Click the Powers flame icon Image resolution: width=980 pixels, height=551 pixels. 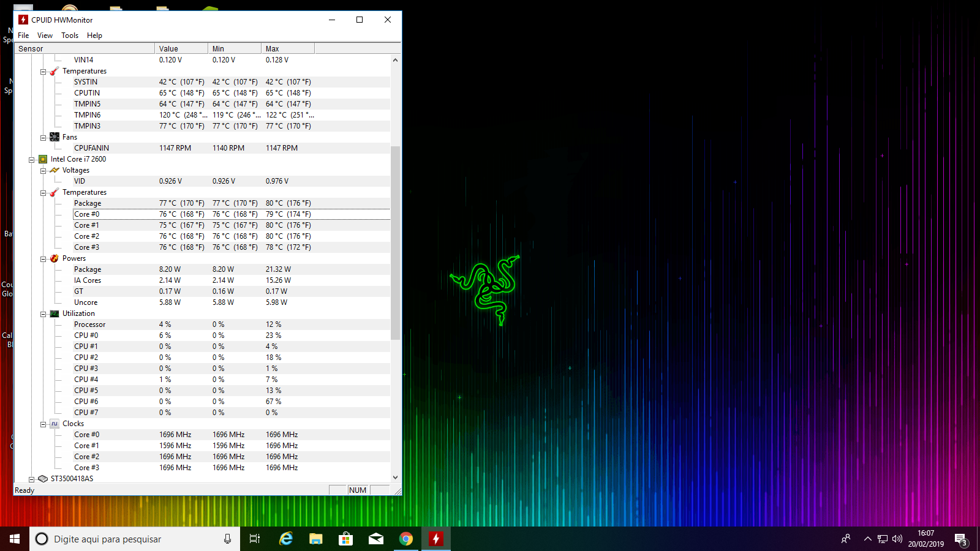click(55, 258)
